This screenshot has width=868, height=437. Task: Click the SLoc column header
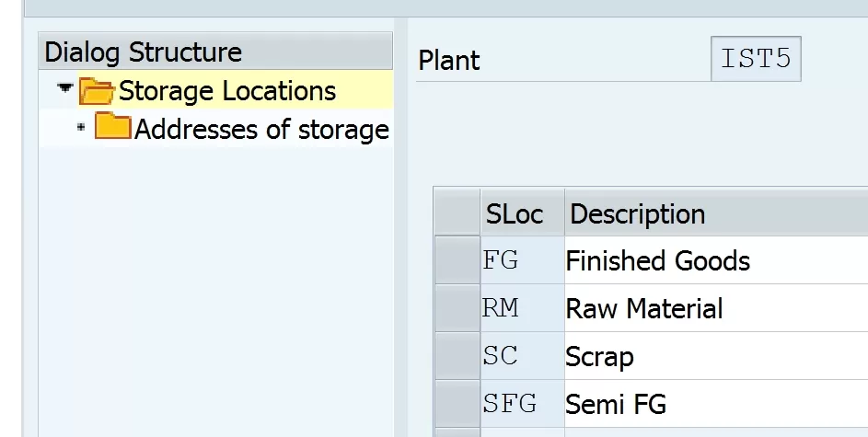click(x=522, y=213)
